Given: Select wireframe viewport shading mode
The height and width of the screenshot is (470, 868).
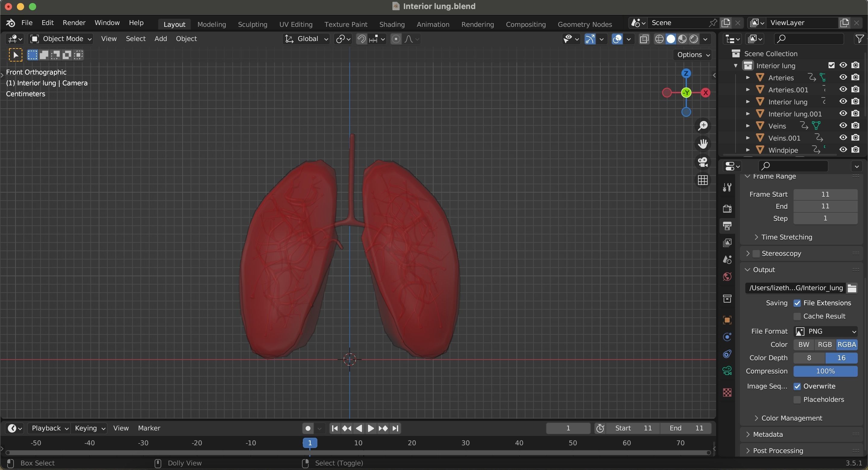Looking at the screenshot, I should pos(659,39).
